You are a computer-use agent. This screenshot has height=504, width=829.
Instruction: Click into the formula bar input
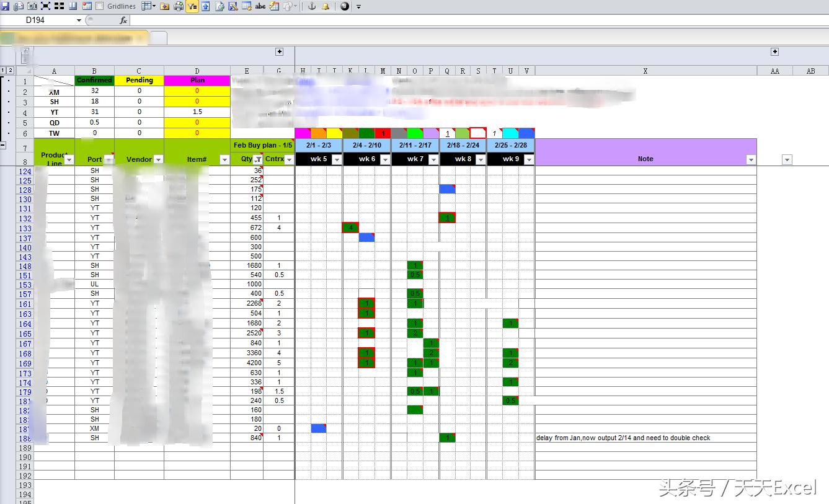click(x=479, y=20)
